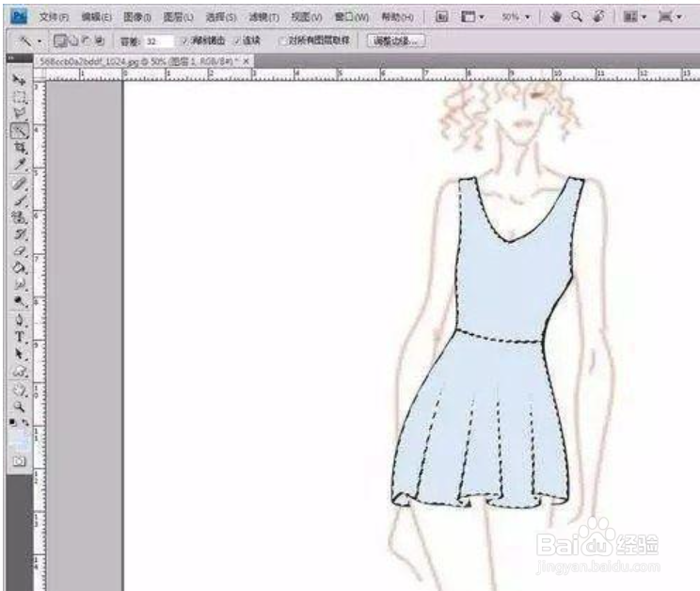Open the 帮助(H) menu
This screenshot has width=700, height=591.
397,17
